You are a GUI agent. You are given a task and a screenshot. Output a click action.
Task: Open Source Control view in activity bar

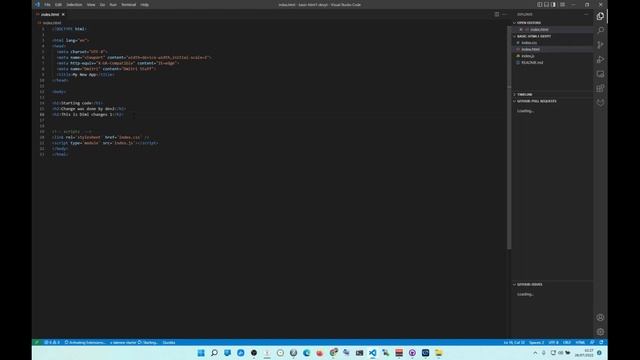coord(600,45)
